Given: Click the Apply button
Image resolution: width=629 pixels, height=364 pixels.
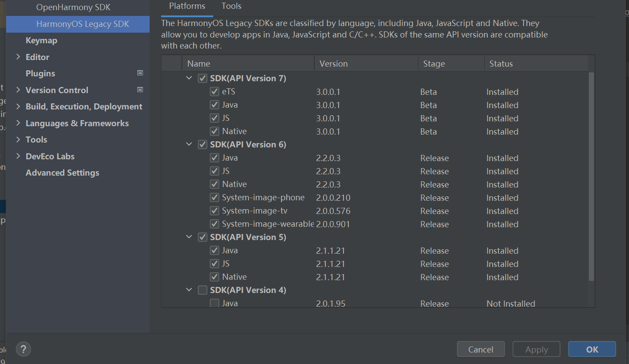Looking at the screenshot, I should [x=536, y=349].
